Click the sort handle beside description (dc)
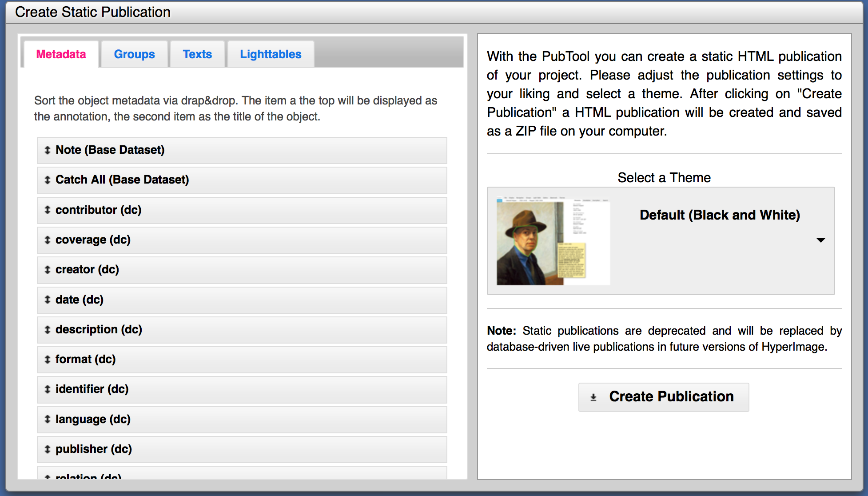Viewport: 868px width, 496px height. click(48, 330)
